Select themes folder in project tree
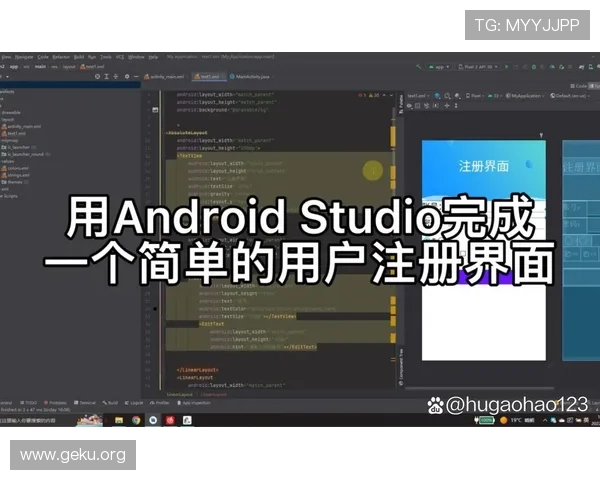This screenshot has height=480, width=600. point(15,182)
